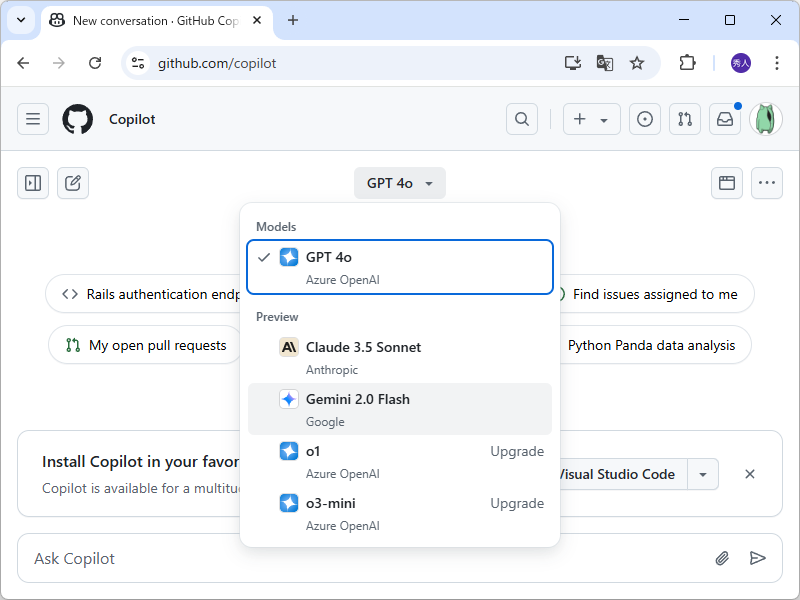Click the GitHub octocat logo
800x600 pixels.
pos(77,119)
